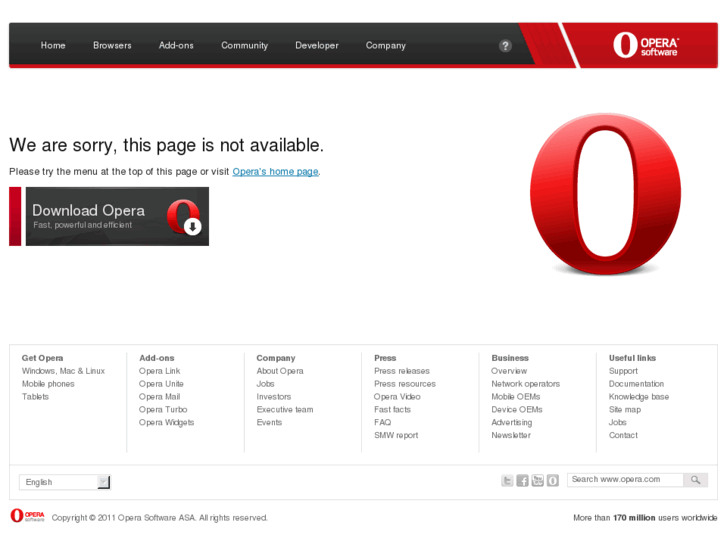Open the English language dropdown
This screenshot has height=545, width=727.
coord(65,482)
